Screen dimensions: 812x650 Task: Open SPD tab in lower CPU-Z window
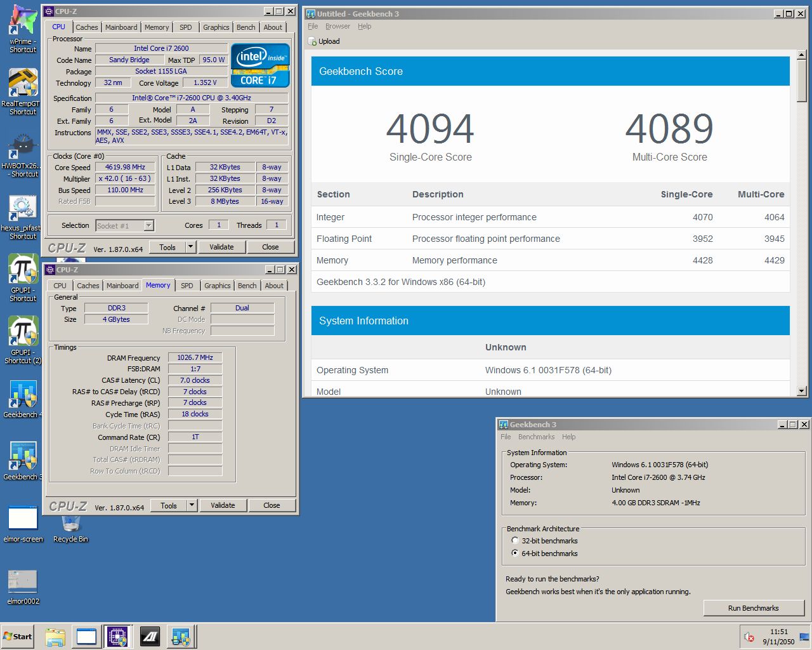[187, 286]
